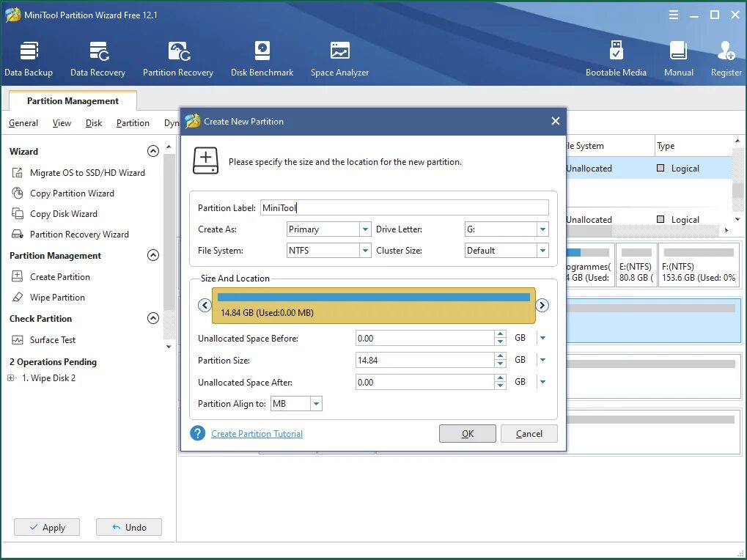Change unit for Unallocated Space After
747x560 pixels.
(x=542, y=382)
